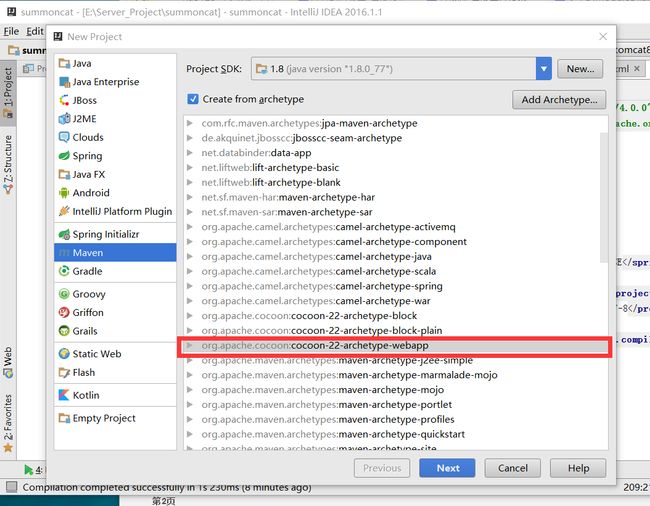Image resolution: width=650 pixels, height=506 pixels.
Task: Pick the Java FX icon
Action: click(x=64, y=174)
